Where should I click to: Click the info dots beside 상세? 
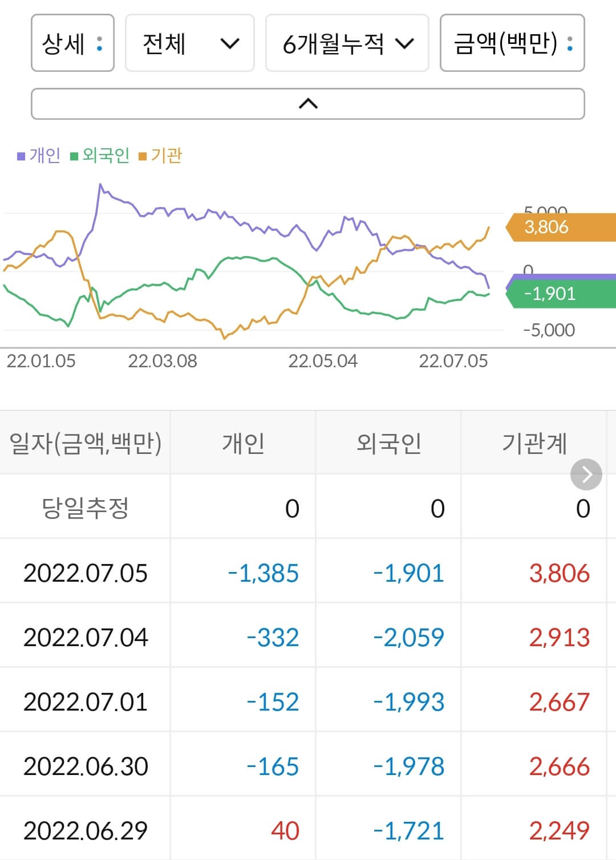coord(100,44)
